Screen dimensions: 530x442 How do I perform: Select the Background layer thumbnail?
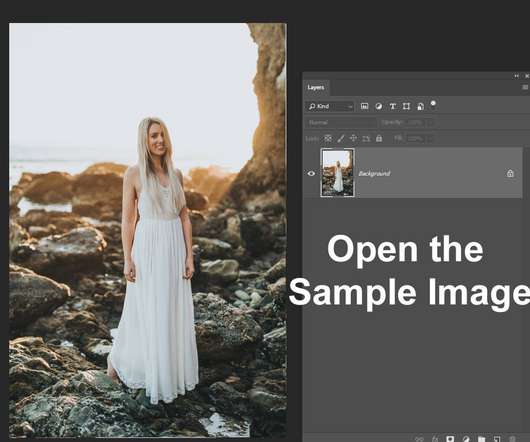point(337,173)
